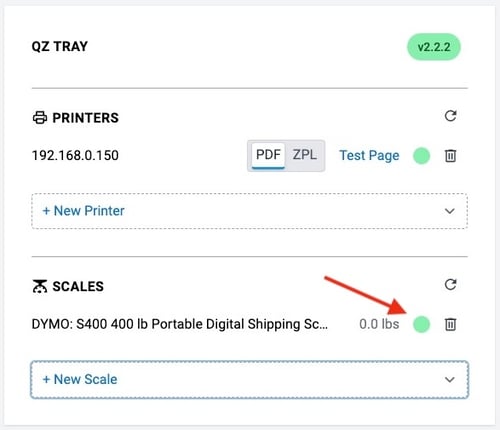The height and width of the screenshot is (430, 500).
Task: Click the v2.2.2 version badge
Action: pos(434,47)
